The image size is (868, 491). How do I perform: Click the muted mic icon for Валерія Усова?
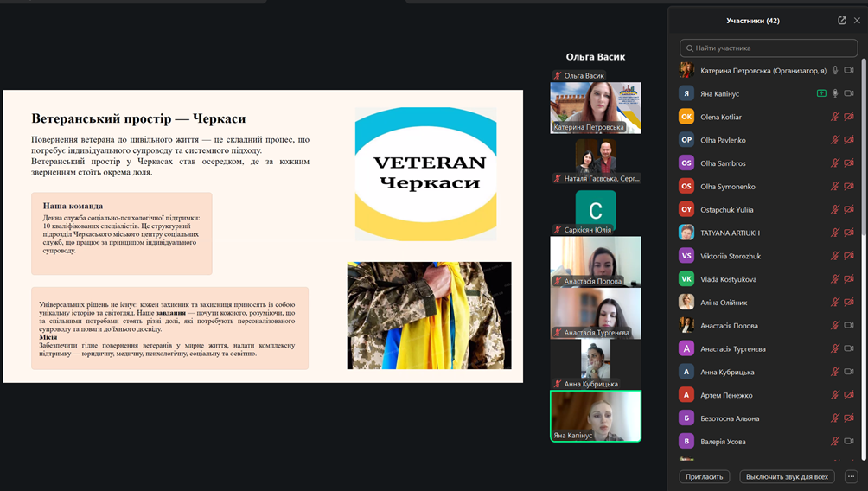pos(835,442)
